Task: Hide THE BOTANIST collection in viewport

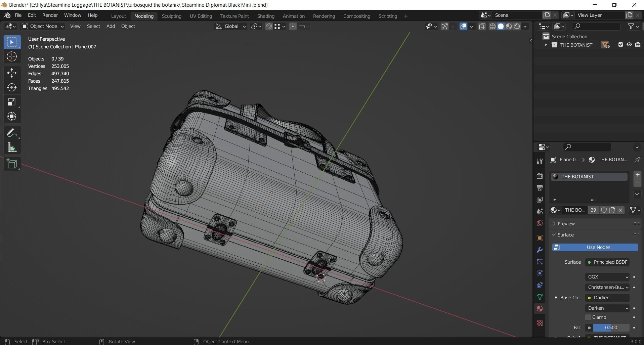Action: click(x=629, y=45)
